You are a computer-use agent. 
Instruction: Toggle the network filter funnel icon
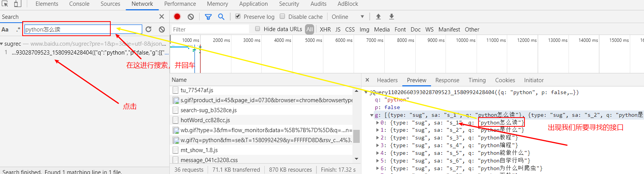click(208, 17)
